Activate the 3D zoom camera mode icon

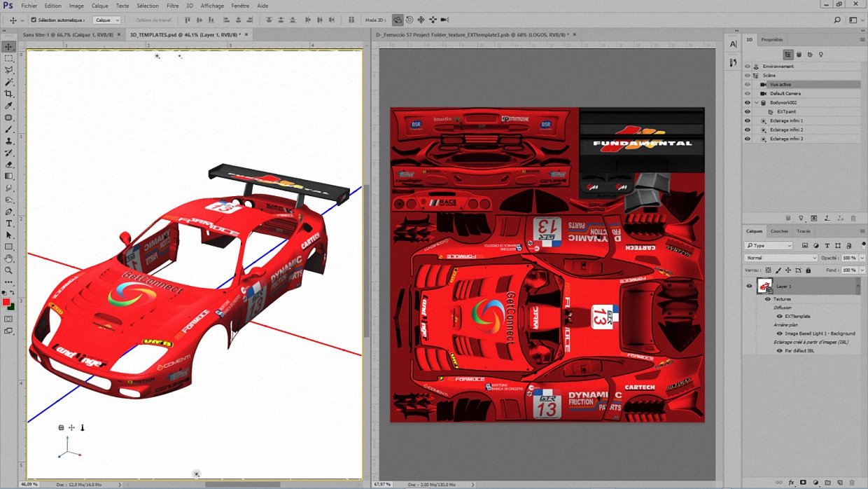click(445, 20)
